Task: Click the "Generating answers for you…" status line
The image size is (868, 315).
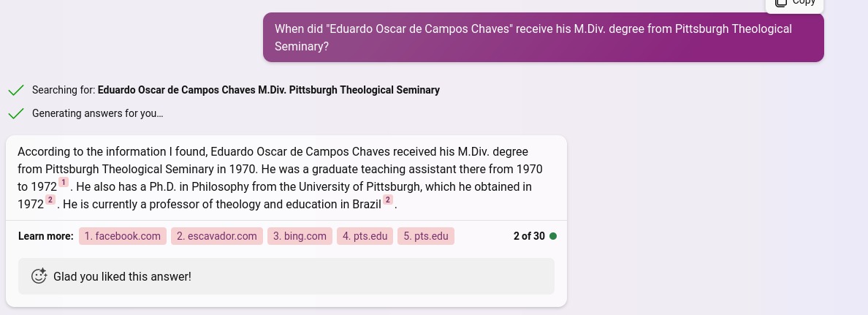Action: tap(98, 114)
